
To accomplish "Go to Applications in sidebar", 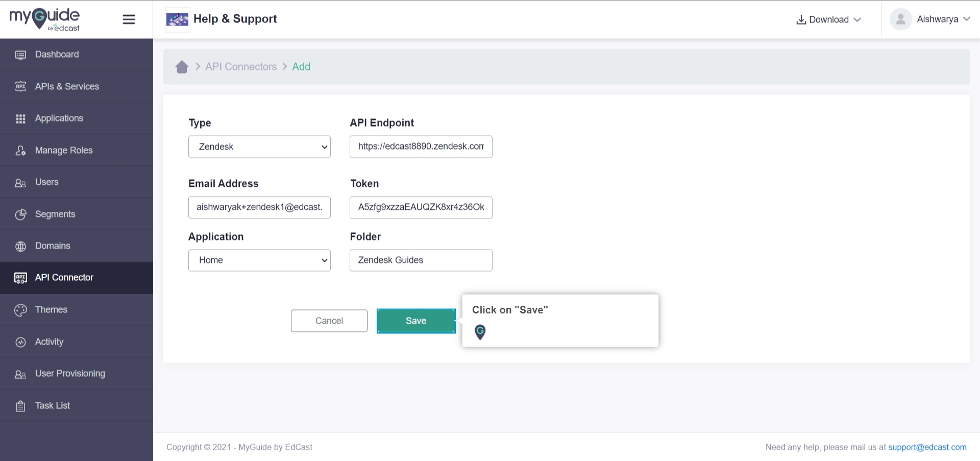I will point(77,118).
